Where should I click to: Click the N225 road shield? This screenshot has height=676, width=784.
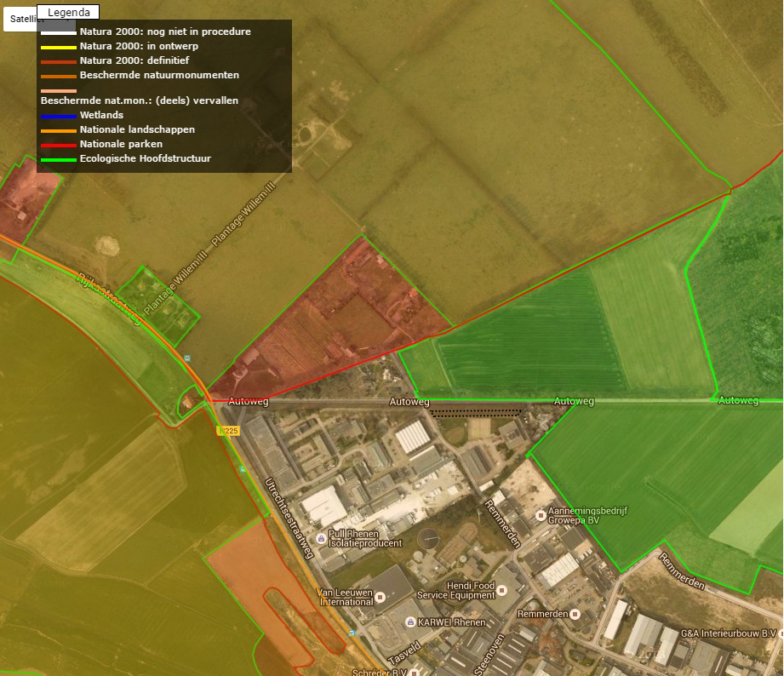[x=230, y=431]
